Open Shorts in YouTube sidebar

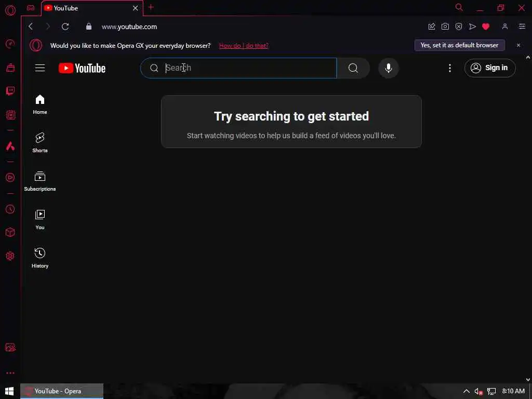click(40, 143)
